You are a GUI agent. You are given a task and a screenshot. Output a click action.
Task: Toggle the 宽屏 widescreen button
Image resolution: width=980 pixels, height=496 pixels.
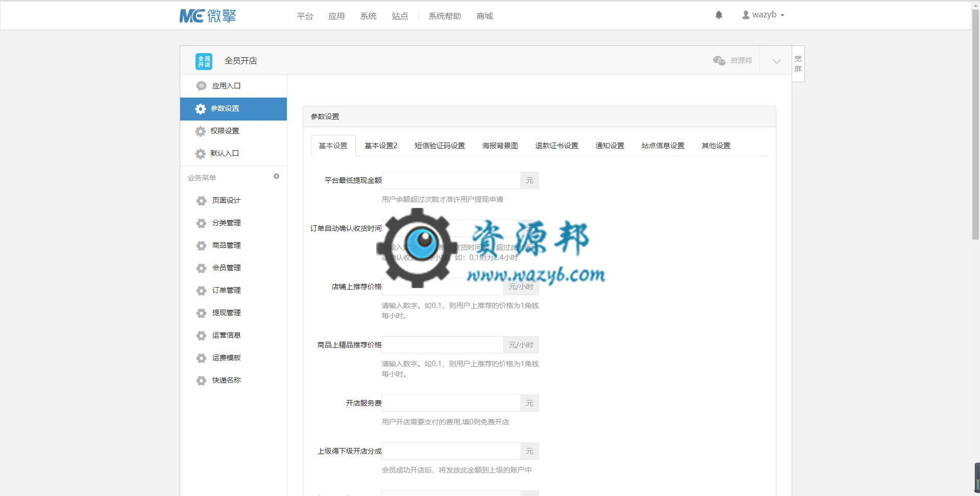(x=798, y=64)
